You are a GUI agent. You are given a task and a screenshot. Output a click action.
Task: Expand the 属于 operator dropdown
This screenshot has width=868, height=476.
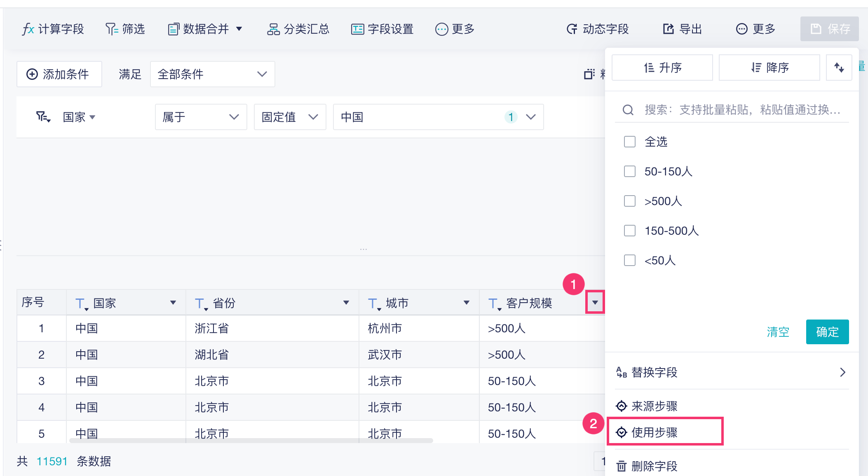pyautogui.click(x=201, y=117)
